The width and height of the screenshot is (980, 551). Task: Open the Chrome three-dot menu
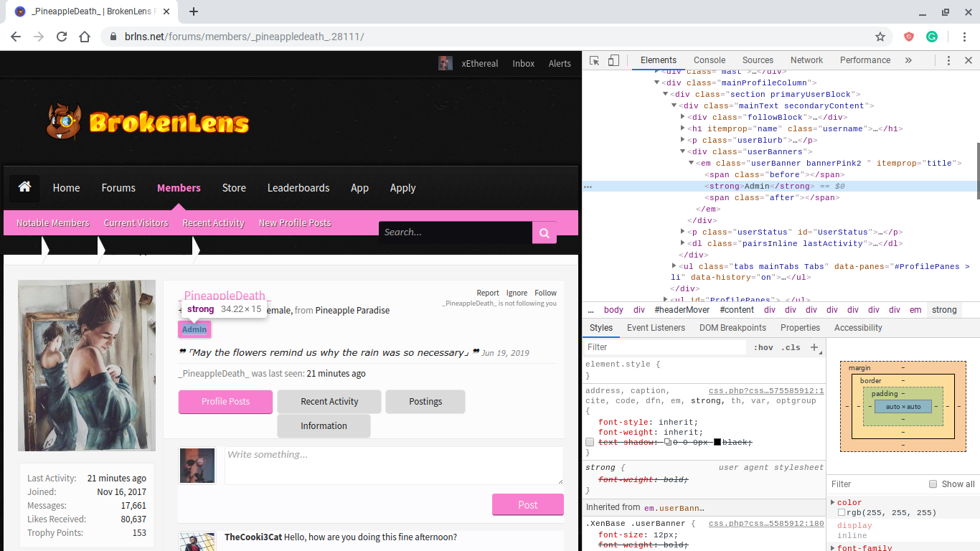pos(963,37)
